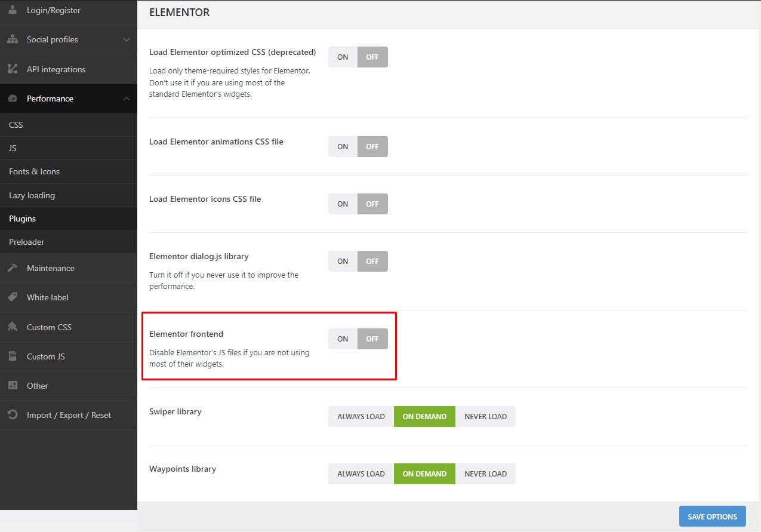The height and width of the screenshot is (532, 761).
Task: Open the Maintenance section
Action: click(69, 268)
